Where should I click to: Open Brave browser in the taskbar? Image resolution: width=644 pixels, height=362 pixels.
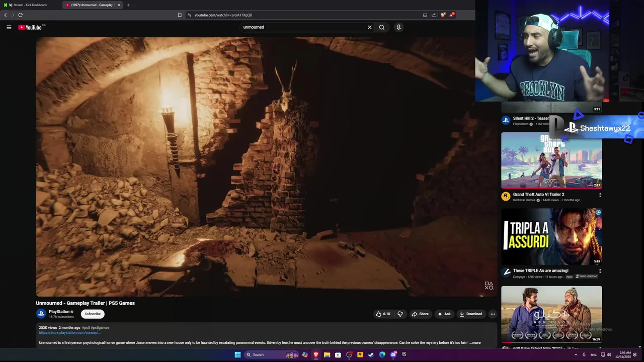[316, 354]
